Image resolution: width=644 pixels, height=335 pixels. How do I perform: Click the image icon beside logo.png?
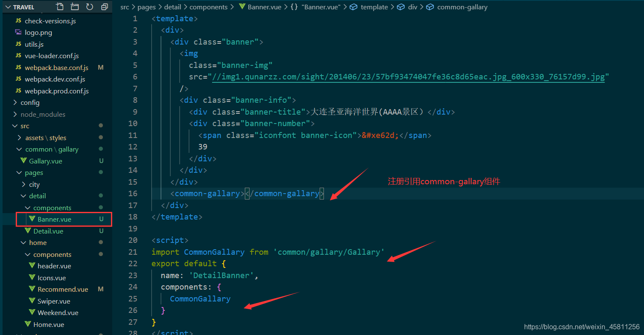18,32
